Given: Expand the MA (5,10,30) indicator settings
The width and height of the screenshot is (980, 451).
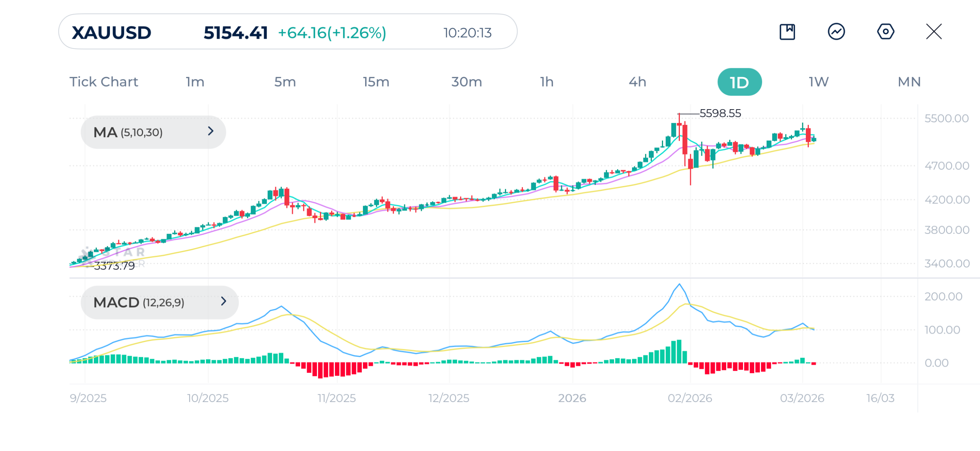Looking at the screenshot, I should pos(211,132).
